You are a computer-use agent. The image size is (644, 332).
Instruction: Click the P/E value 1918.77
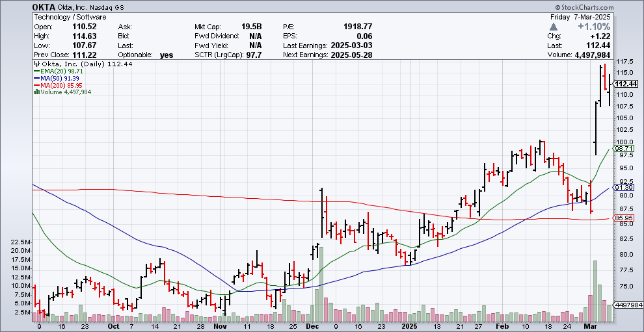[x=358, y=27]
